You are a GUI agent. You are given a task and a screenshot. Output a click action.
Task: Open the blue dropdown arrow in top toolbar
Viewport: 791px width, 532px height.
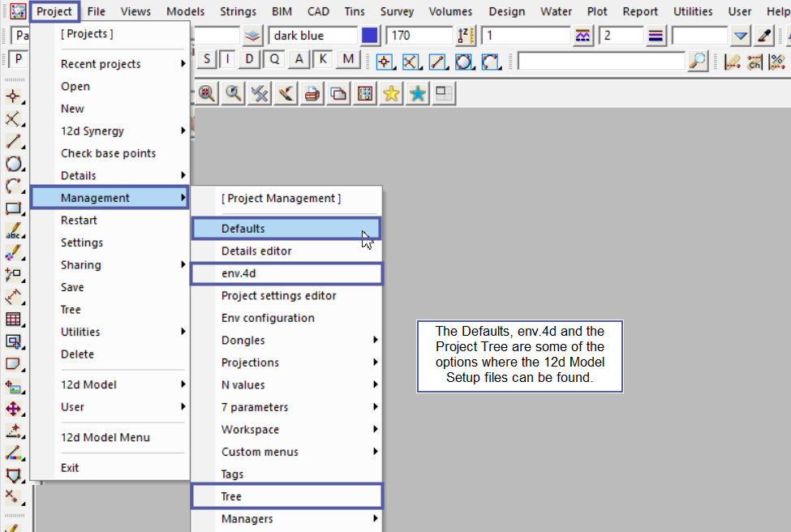(740, 36)
